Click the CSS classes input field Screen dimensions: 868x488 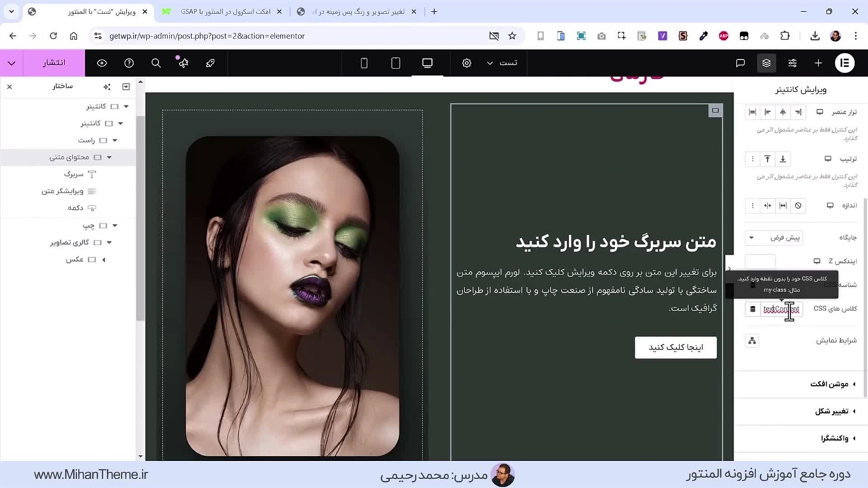tap(781, 309)
